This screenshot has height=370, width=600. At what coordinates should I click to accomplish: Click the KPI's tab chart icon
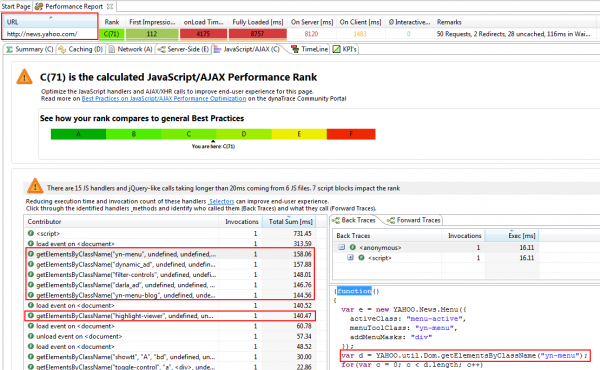coord(336,49)
